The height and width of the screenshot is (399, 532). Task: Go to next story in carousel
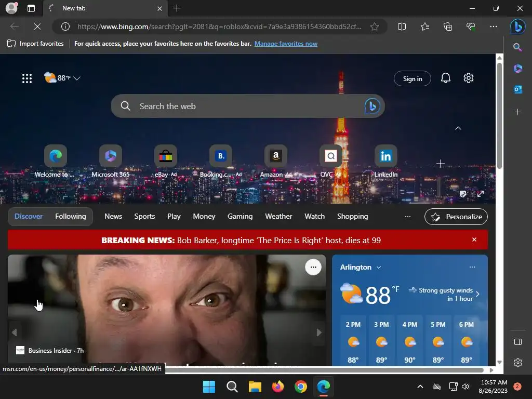[x=319, y=332]
